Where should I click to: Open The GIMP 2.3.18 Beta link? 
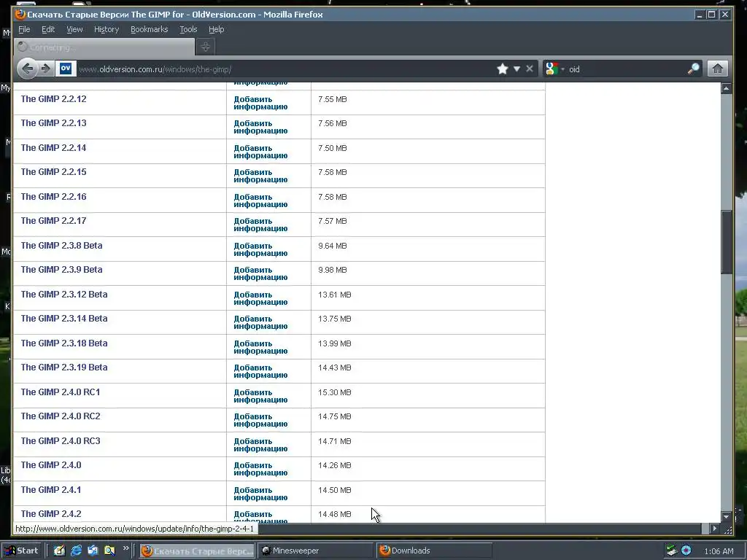64,343
